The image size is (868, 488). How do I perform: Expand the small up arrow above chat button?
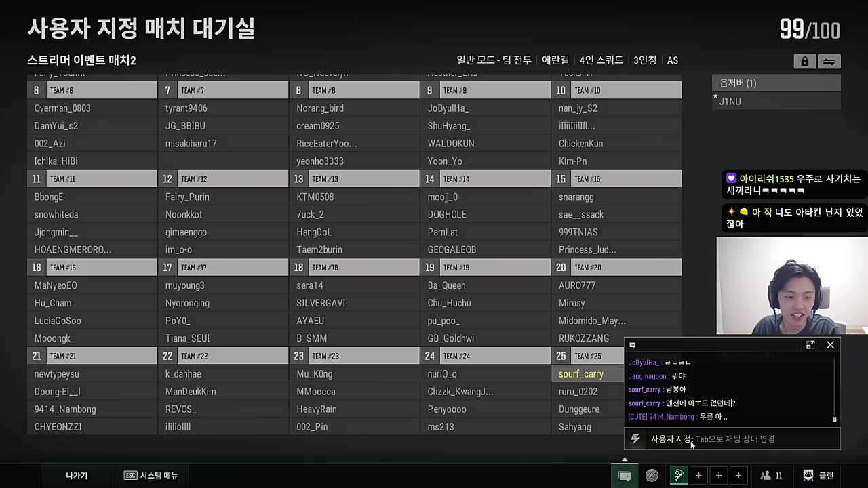point(625,460)
